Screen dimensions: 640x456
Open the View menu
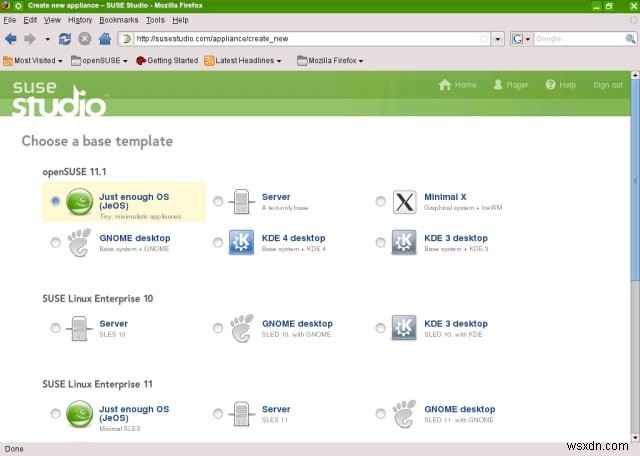pyautogui.click(x=52, y=20)
